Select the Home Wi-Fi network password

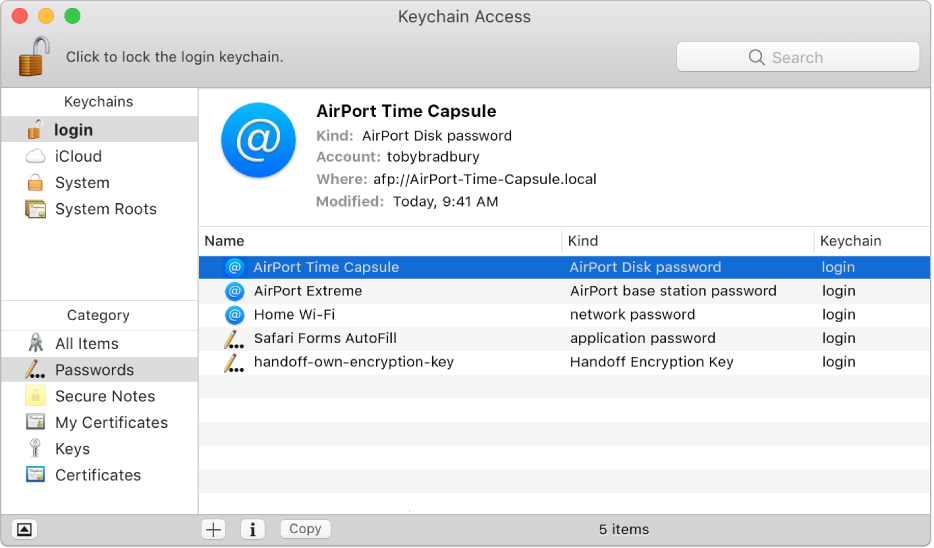[x=294, y=314]
